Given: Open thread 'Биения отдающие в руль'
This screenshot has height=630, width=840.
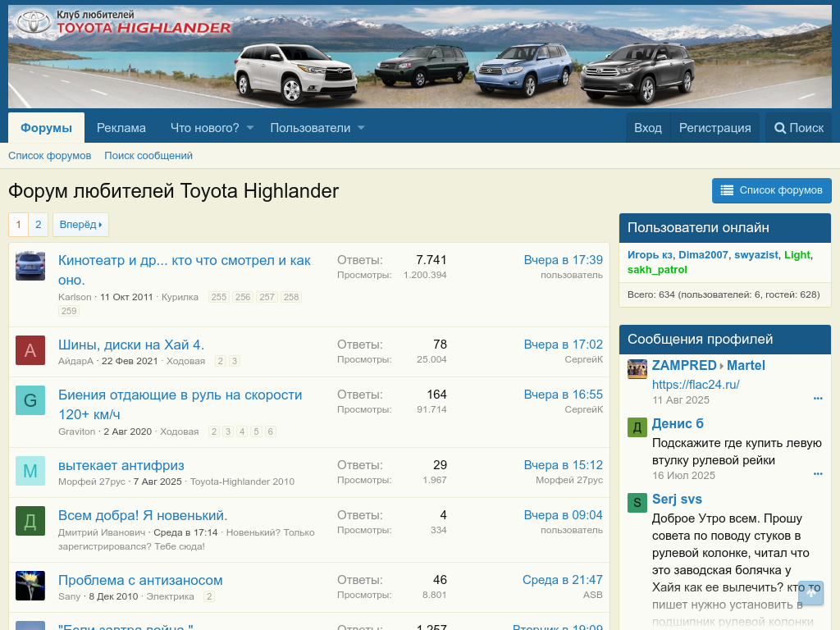Looking at the screenshot, I should (x=180, y=404).
